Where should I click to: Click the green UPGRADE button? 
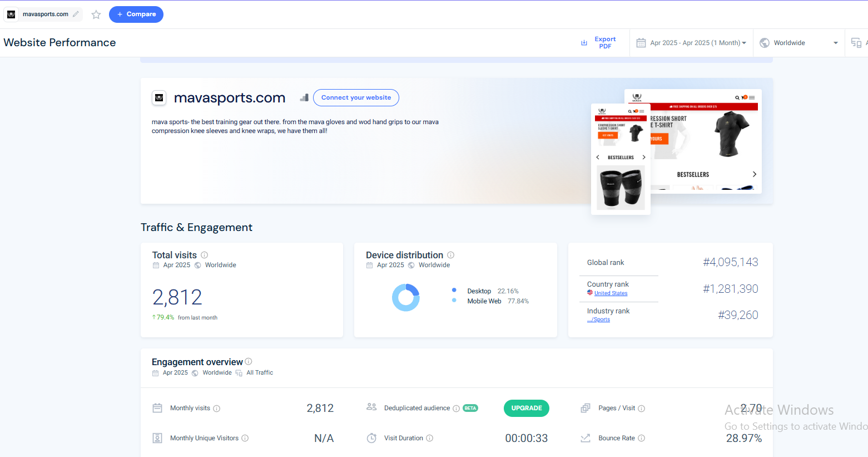tap(527, 408)
